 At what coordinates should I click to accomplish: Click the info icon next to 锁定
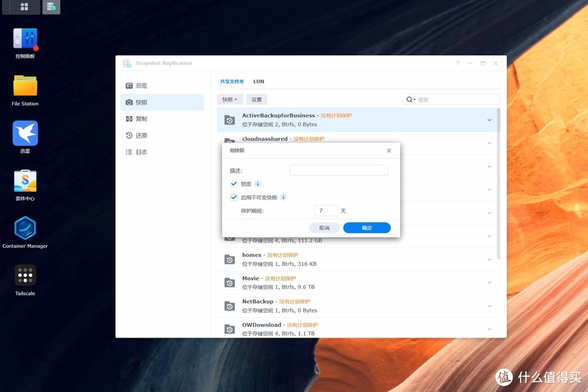click(x=258, y=184)
